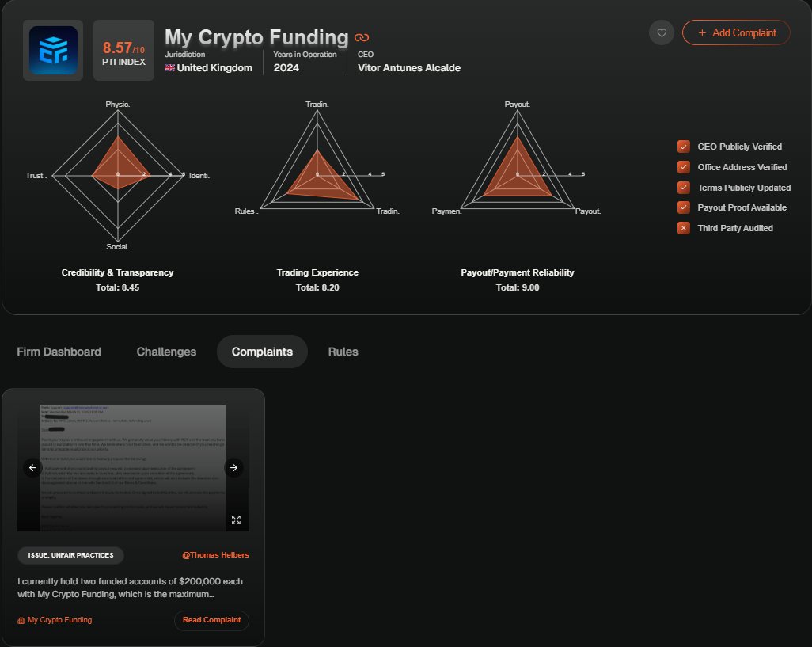This screenshot has width=812, height=647.
Task: Click the United Kingdom jurisdiction text
Action: click(214, 68)
